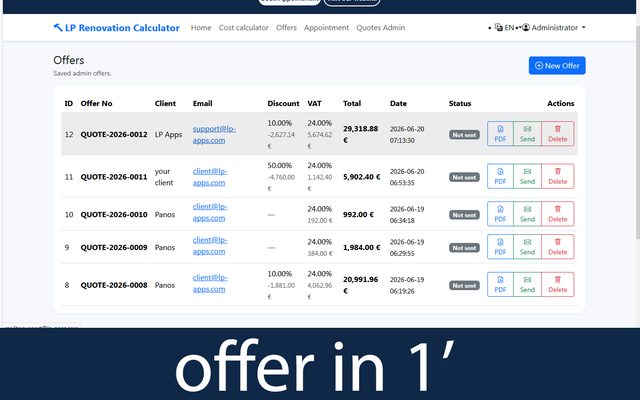The height and width of the screenshot is (400, 640).
Task: Open PDF for QUOTE-2026-0012
Action: (500, 133)
